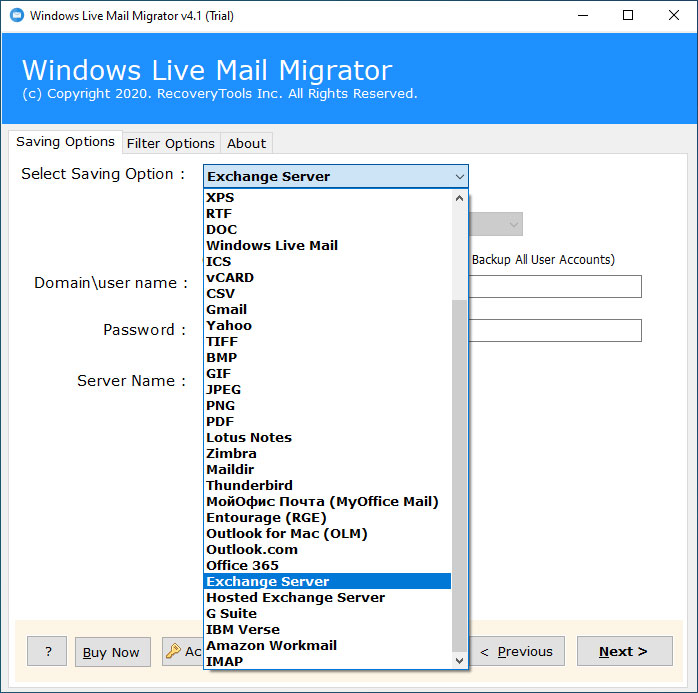This screenshot has height=693, width=698.
Task: Choose G Suite option
Action: [328, 614]
